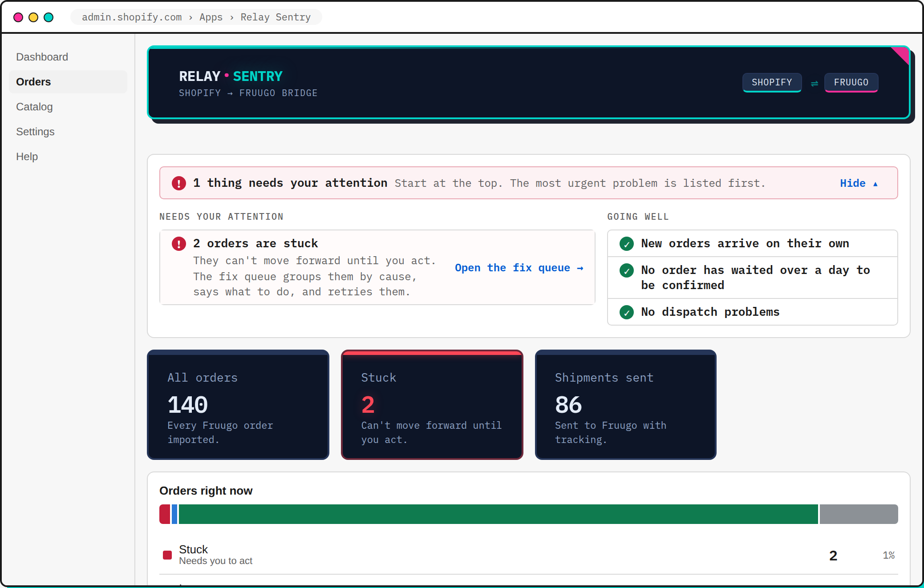Click the '1%' percentage in the Stuck row
The height and width of the screenshot is (588, 924).
(x=889, y=555)
